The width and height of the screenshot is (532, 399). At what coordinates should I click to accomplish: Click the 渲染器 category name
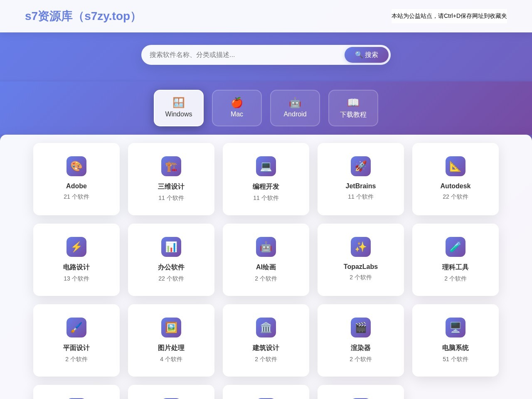361,348
